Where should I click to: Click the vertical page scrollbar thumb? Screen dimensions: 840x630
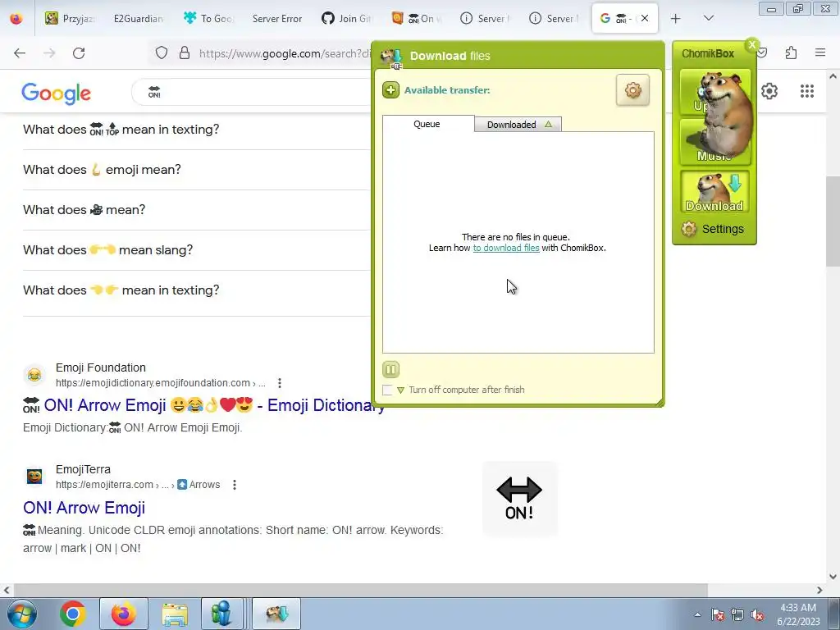833,221
